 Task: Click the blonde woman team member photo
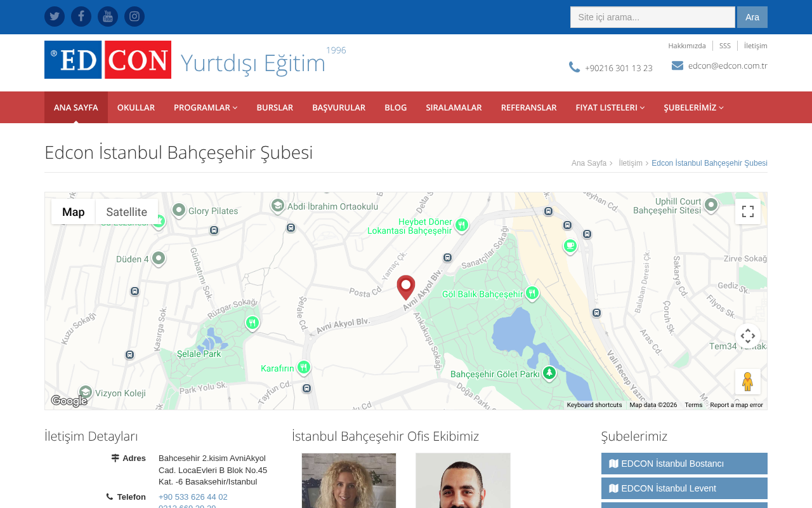coord(349,481)
